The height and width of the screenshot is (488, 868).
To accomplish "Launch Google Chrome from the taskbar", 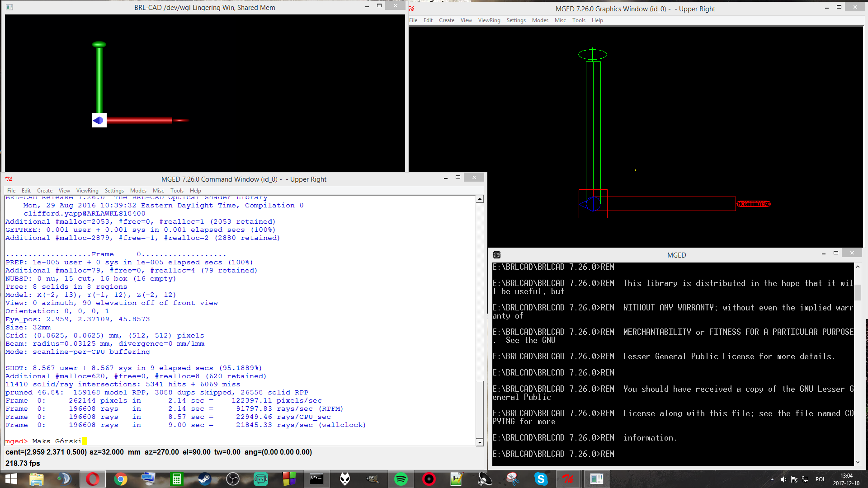I will [121, 479].
